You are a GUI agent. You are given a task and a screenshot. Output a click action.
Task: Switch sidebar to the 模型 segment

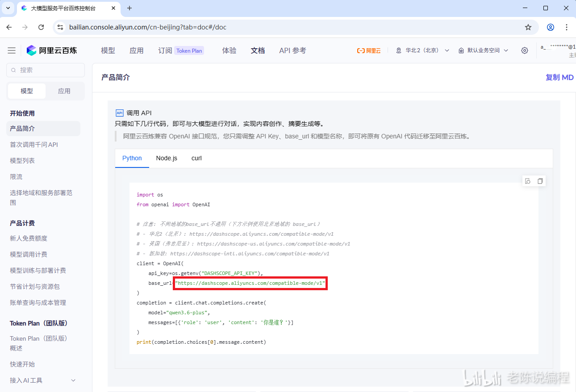27,91
